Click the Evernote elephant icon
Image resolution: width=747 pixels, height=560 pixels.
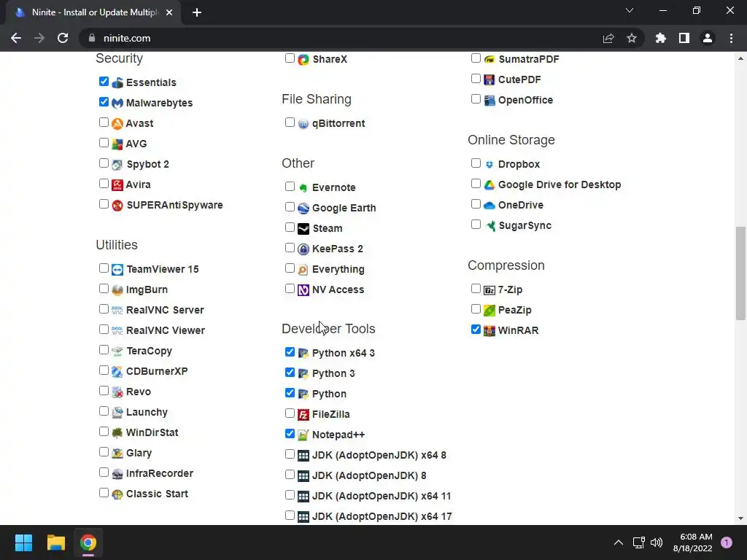coord(303,187)
